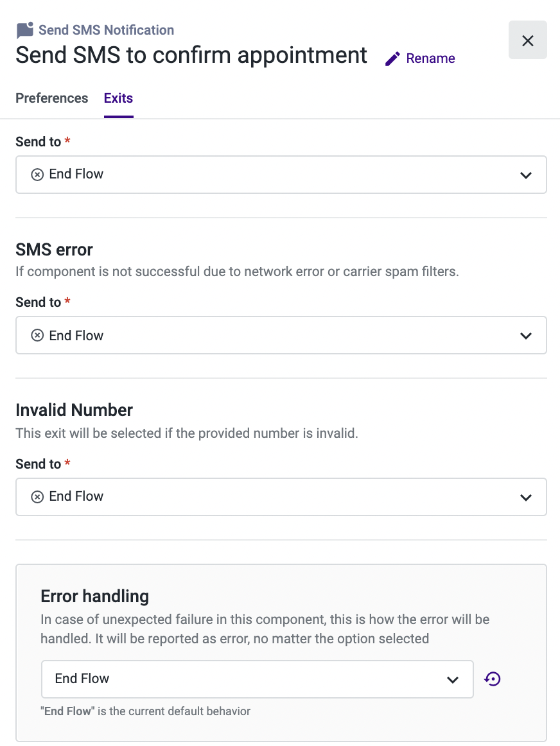Click the circled-x icon in Invalid Number dropdown
The image size is (560, 746).
pyautogui.click(x=37, y=497)
